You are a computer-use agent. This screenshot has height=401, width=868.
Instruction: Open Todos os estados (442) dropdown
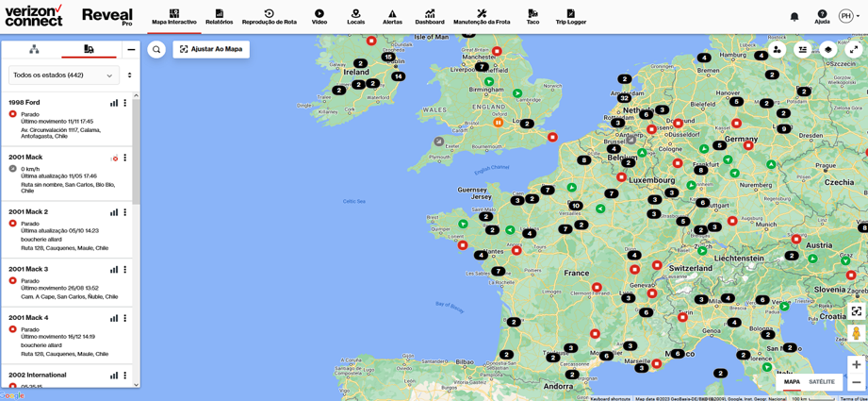(64, 75)
